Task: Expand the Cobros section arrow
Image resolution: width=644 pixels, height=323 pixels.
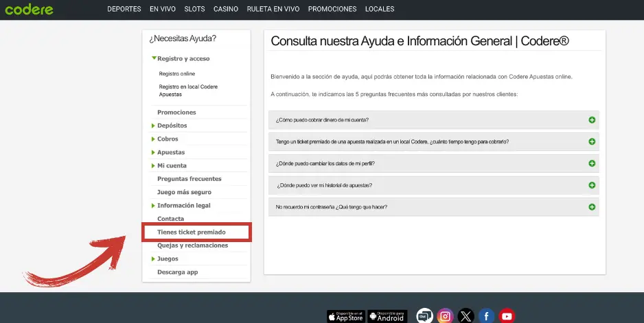Action: (153, 139)
